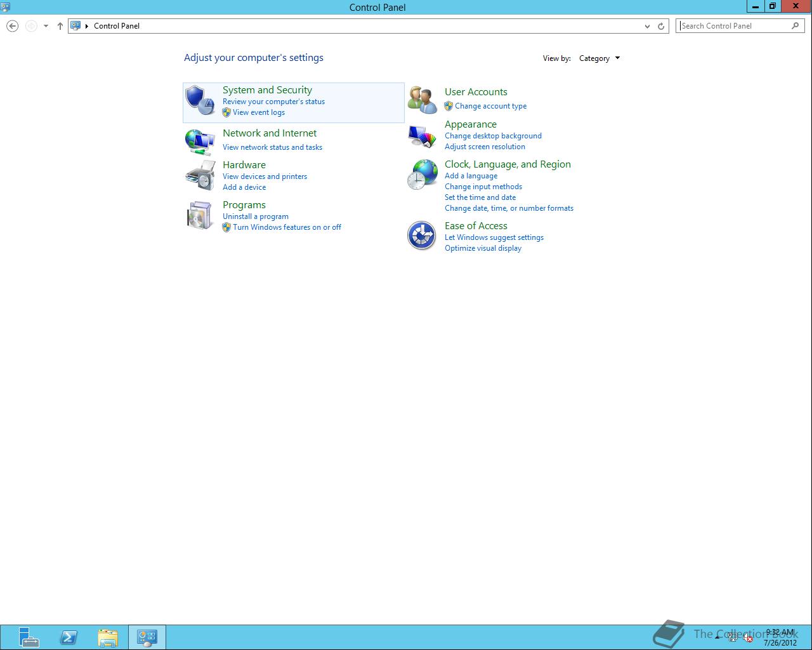Click the search magnifier icon
This screenshot has height=650, width=812.
(x=795, y=26)
